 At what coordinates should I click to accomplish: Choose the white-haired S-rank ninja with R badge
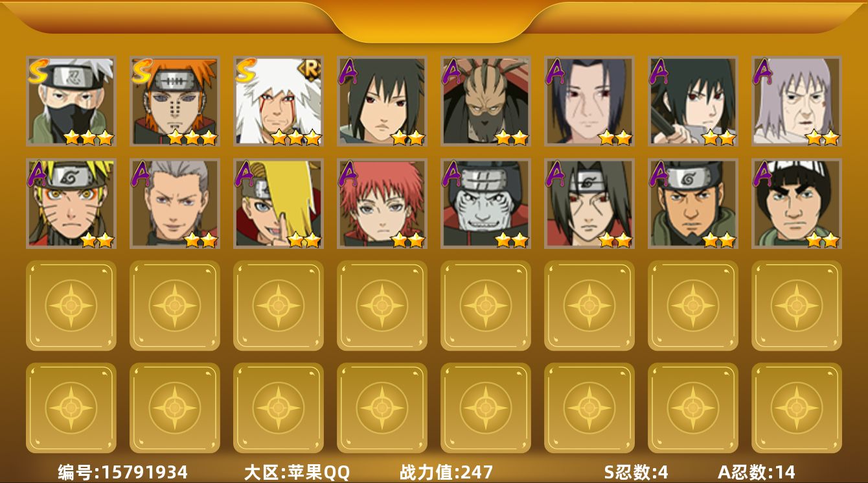coord(278,101)
